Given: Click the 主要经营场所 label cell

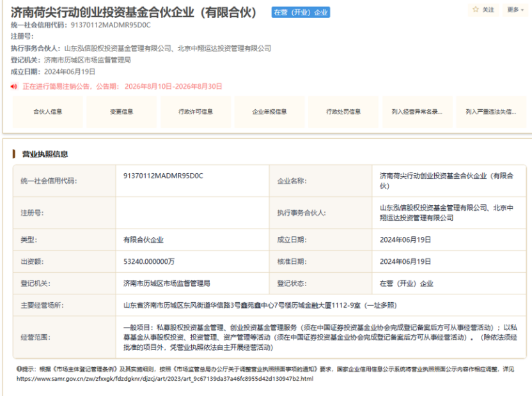Looking at the screenshot, I should (65, 305).
